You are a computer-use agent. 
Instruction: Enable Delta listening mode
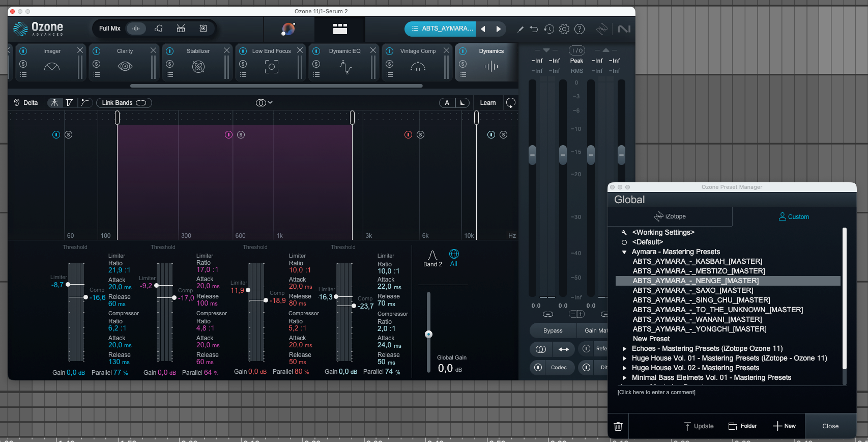(26, 103)
